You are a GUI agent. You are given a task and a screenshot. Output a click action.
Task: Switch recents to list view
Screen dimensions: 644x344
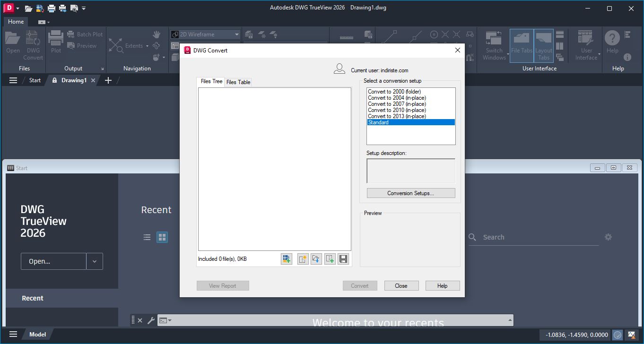[x=147, y=237]
